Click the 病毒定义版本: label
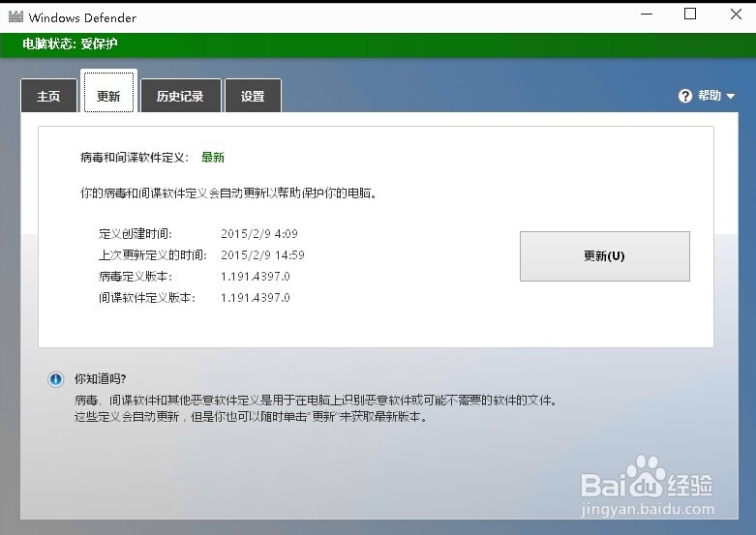 click(135, 276)
